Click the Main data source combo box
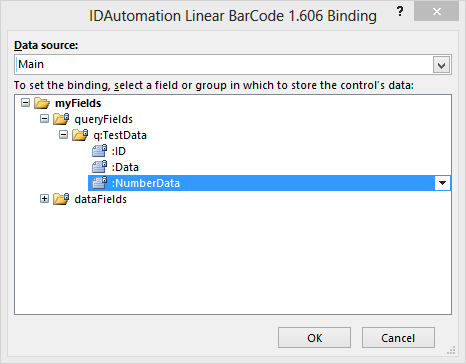The image size is (466, 364). coord(233,65)
